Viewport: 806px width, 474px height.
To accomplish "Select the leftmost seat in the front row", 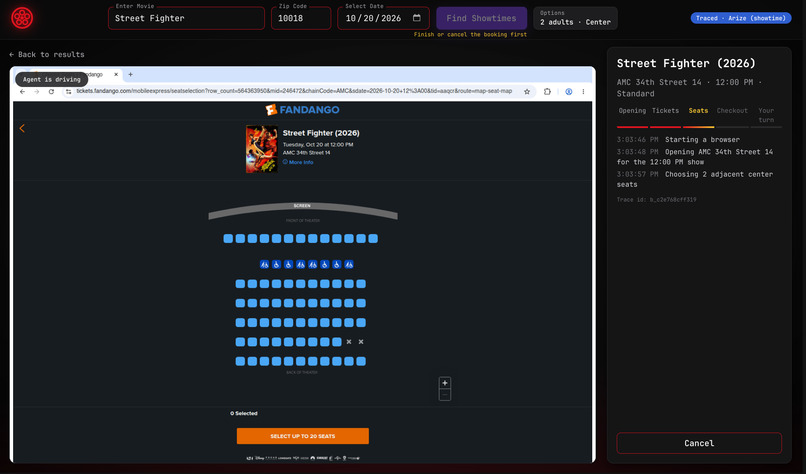I will [x=228, y=239].
